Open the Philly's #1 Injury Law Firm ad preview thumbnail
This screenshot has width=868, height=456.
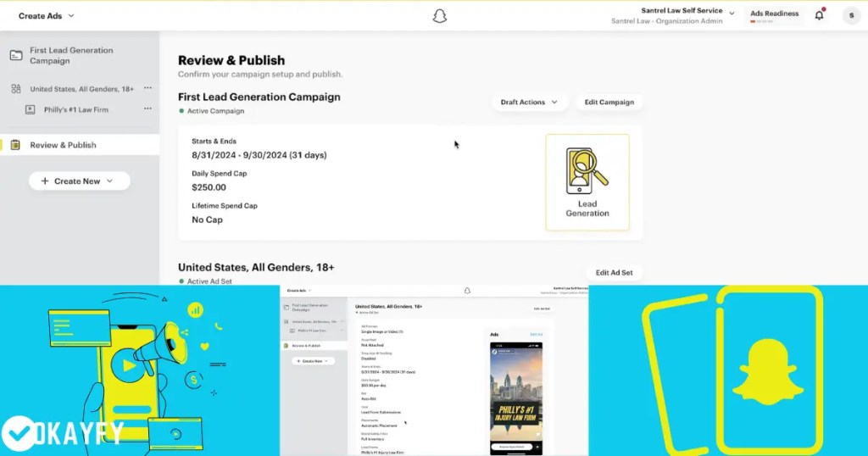coord(516,398)
